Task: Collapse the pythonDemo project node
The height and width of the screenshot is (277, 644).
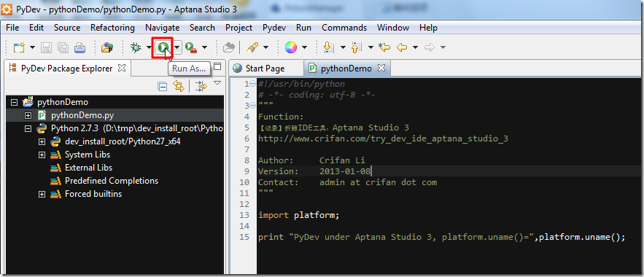Action: [15, 102]
